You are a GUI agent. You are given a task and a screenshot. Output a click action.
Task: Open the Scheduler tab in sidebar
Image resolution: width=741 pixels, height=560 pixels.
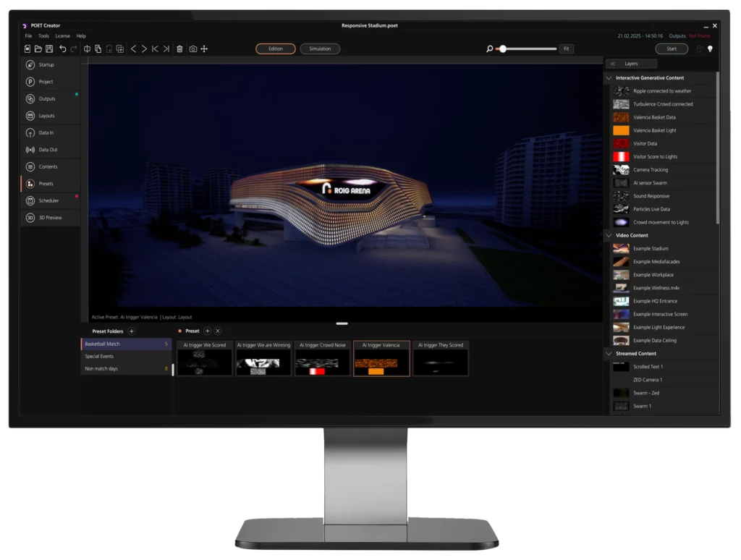48,200
